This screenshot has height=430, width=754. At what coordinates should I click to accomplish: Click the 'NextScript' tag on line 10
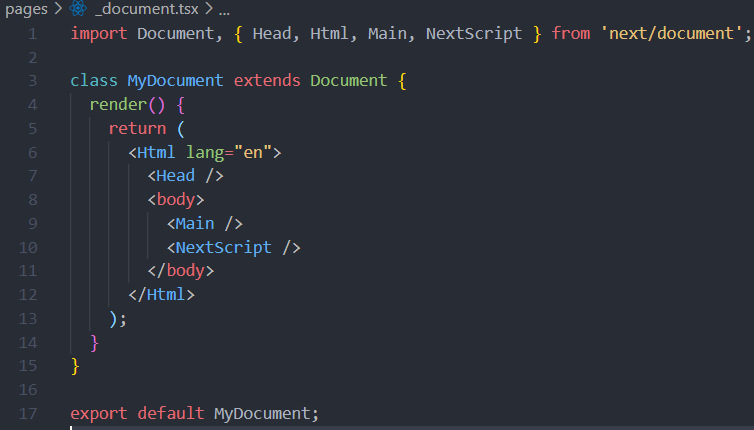224,247
